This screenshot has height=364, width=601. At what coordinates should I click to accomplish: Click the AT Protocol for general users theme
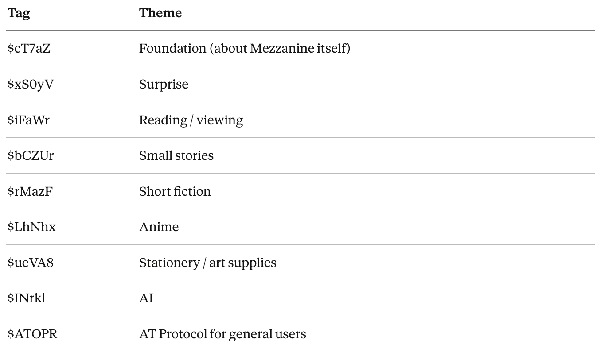click(x=222, y=334)
